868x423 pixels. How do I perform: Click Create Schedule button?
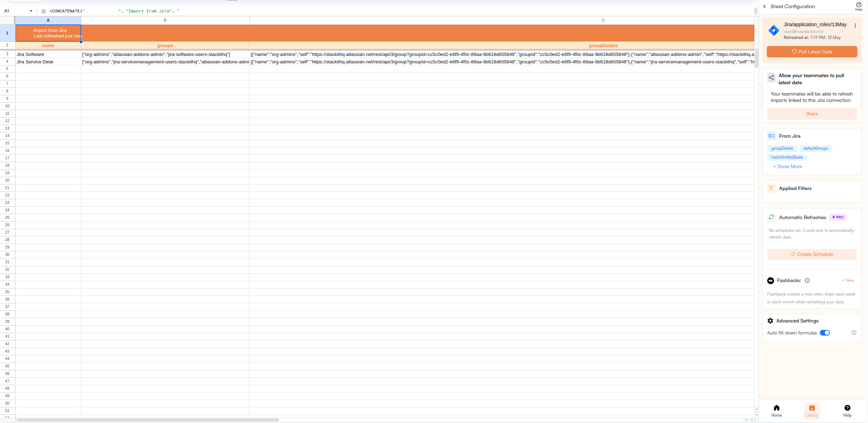[x=812, y=254]
